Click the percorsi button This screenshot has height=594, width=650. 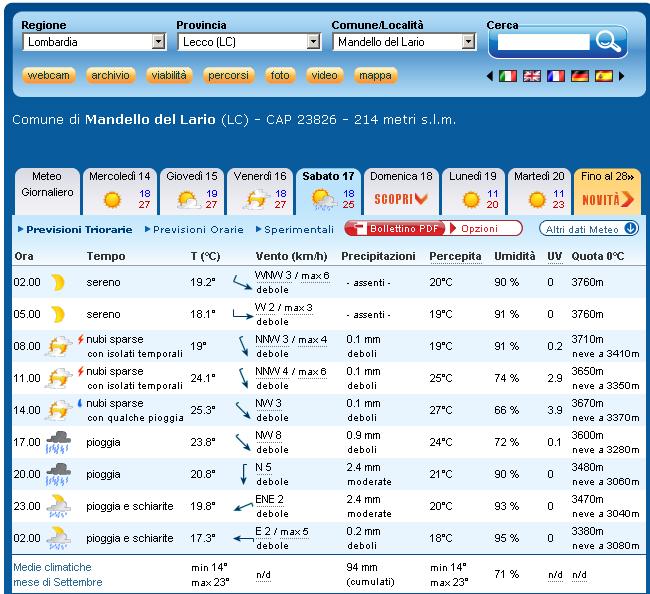click(x=228, y=75)
